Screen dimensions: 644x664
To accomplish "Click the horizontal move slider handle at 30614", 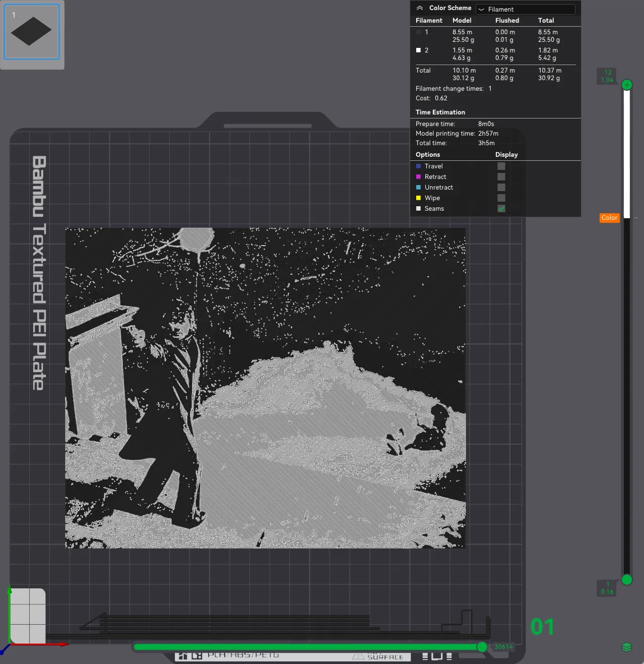I will pyautogui.click(x=482, y=647).
